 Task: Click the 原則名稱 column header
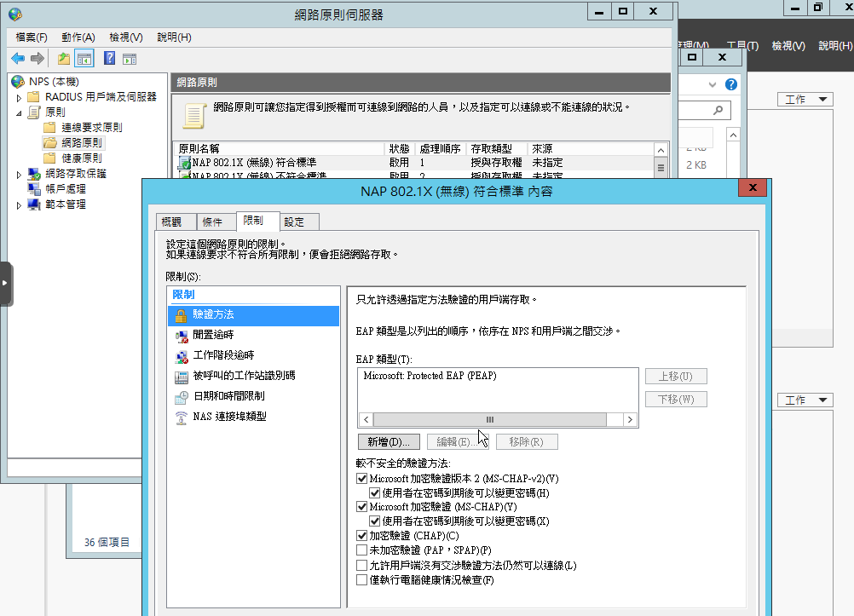click(x=280, y=149)
